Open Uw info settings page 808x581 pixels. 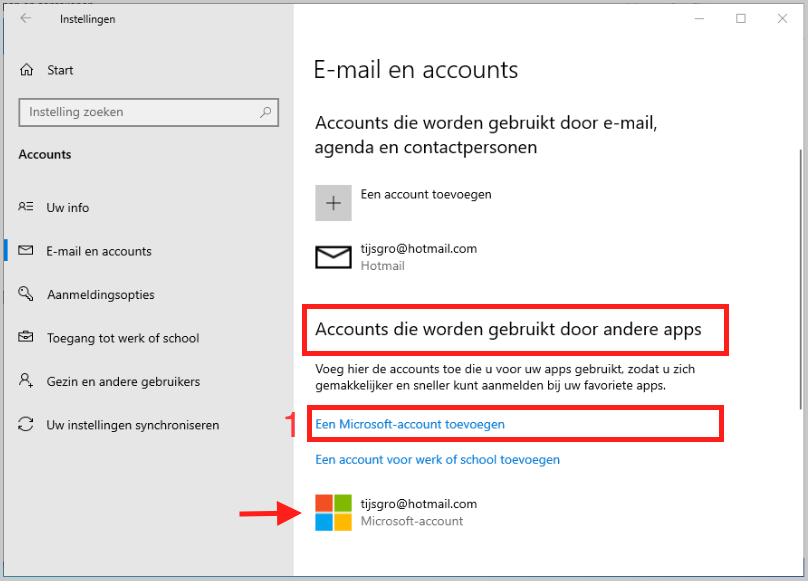[68, 207]
